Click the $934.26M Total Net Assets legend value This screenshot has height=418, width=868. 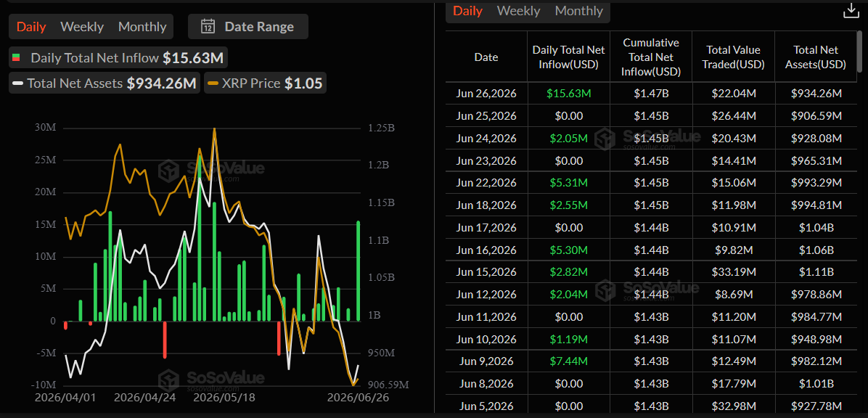(162, 83)
